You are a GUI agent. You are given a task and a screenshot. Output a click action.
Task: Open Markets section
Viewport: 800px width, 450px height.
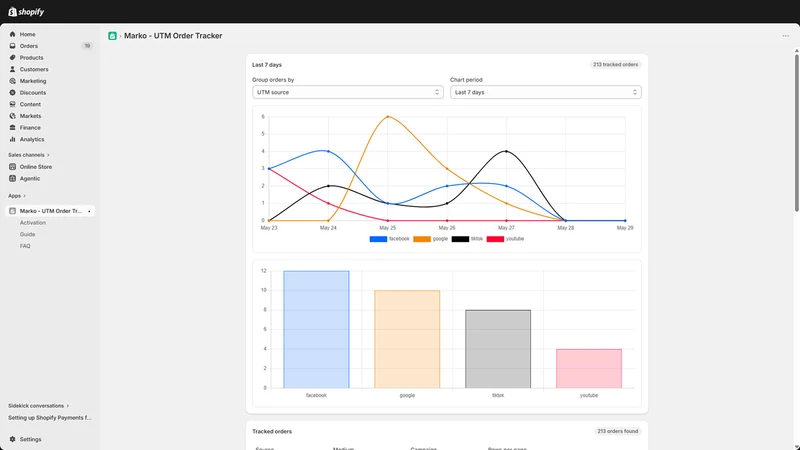[x=31, y=116]
